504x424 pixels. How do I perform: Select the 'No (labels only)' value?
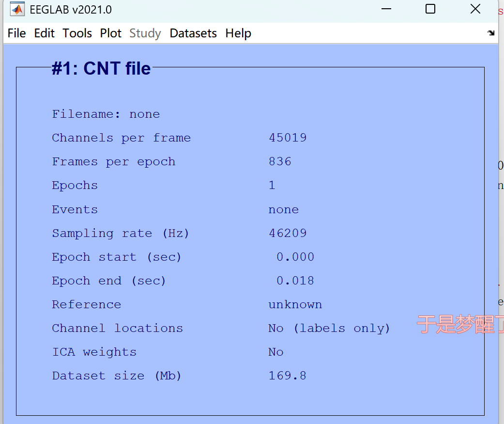329,329
